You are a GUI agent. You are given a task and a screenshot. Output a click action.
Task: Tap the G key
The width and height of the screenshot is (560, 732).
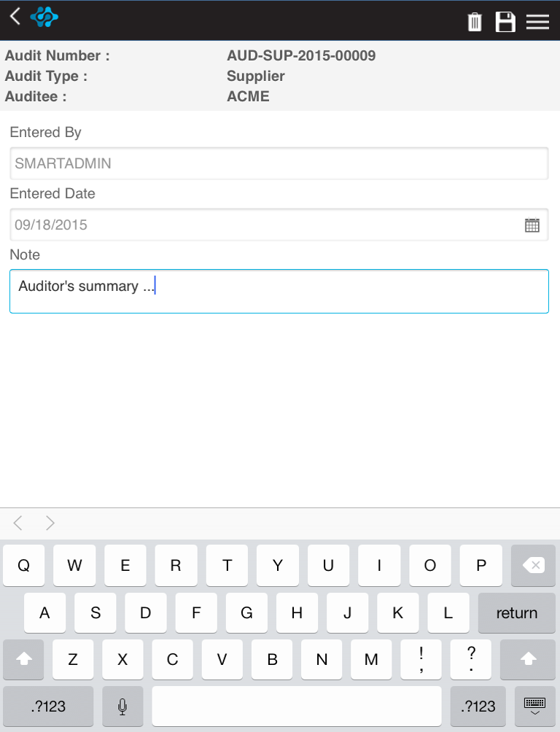point(246,612)
